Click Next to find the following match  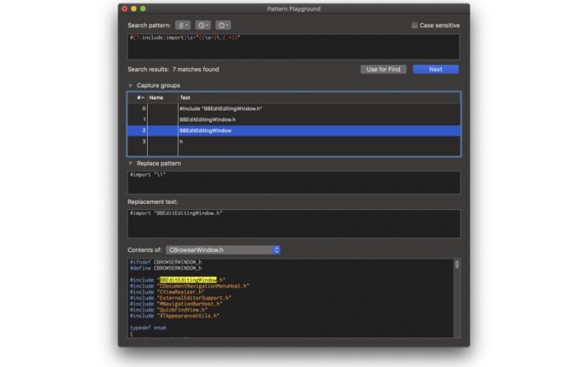coord(435,70)
